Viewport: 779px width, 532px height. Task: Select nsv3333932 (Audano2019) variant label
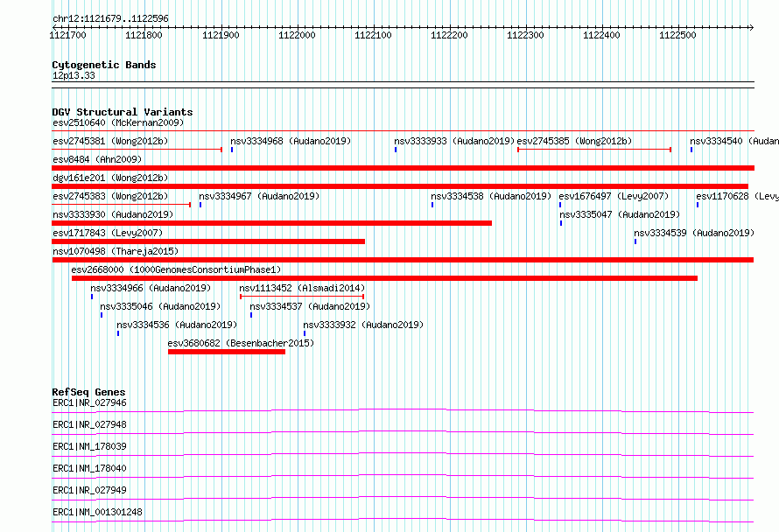pos(363,325)
